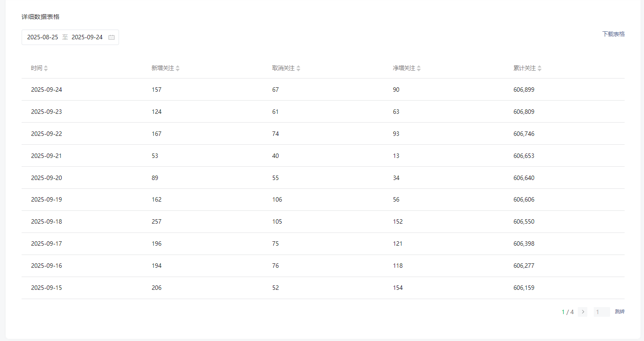Screen dimensions: 644x341
Task: Open end date 2025-09-24 picker
Action: pos(87,37)
